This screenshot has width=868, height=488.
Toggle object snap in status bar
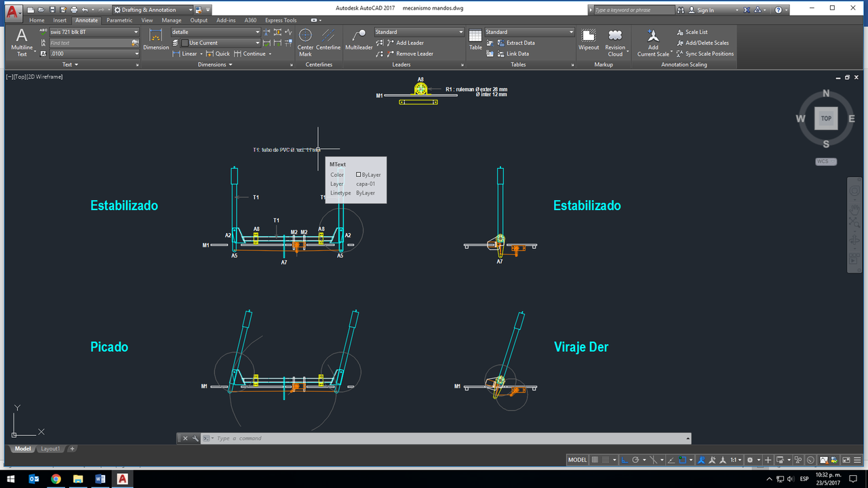pyautogui.click(x=682, y=460)
